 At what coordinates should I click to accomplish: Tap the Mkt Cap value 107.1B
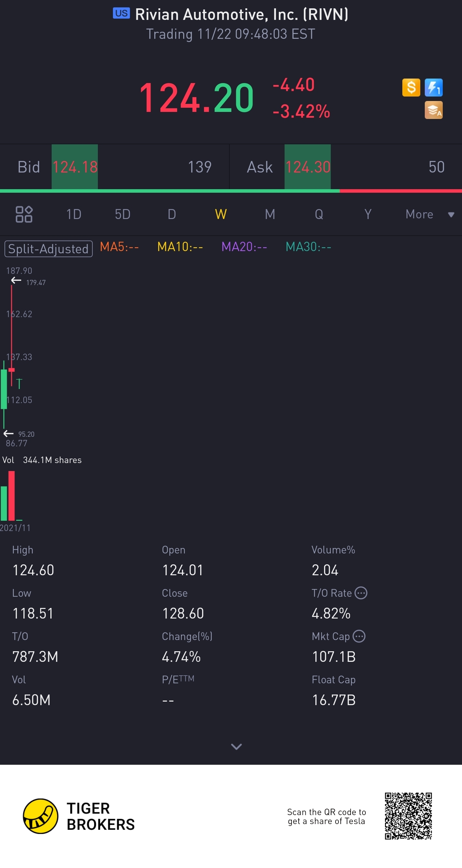tap(334, 657)
